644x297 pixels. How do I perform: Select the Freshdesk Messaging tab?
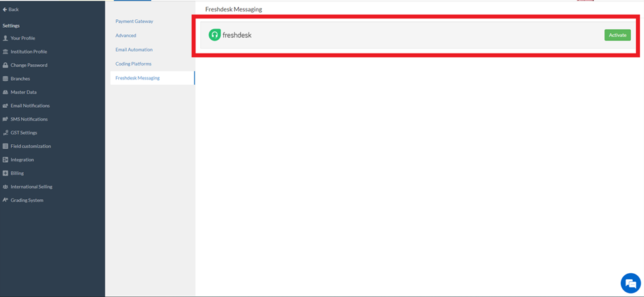(153, 78)
